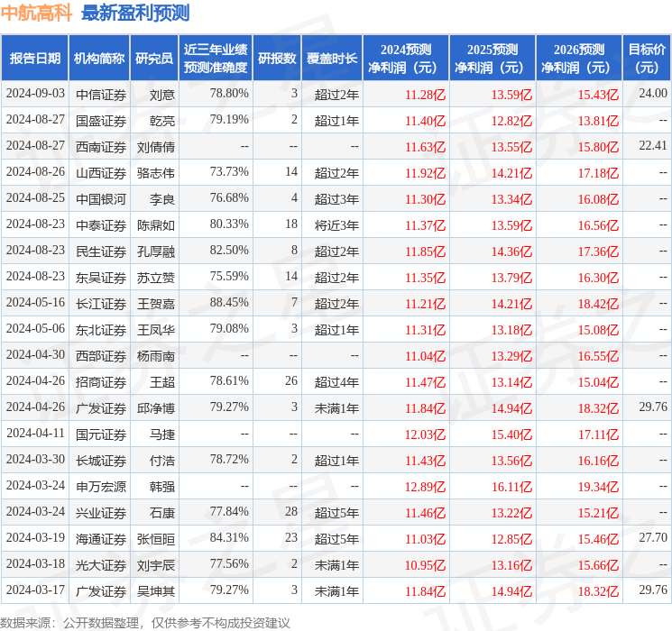Click analyst name 骆志伟
672x631 pixels.
[155, 173]
